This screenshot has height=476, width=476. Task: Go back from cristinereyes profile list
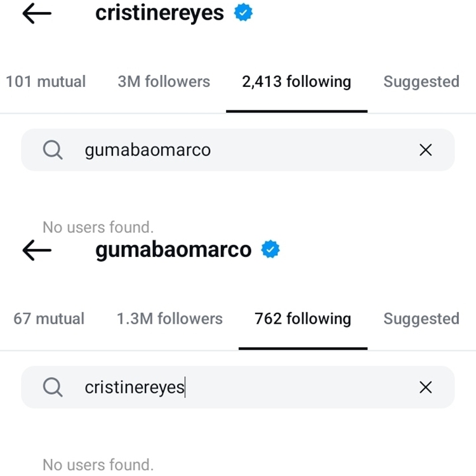coord(36,14)
